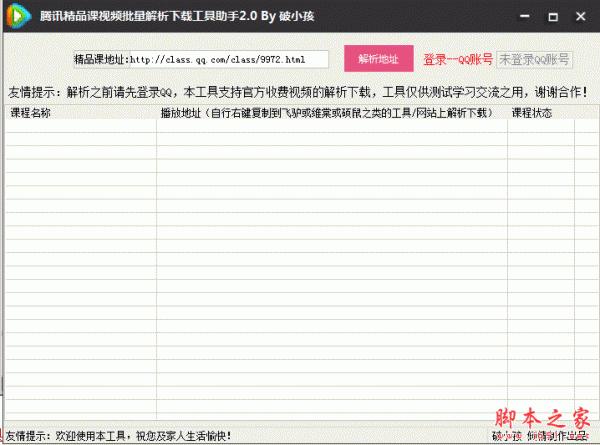Click the red 登录--QQ账号 link

tap(458, 60)
